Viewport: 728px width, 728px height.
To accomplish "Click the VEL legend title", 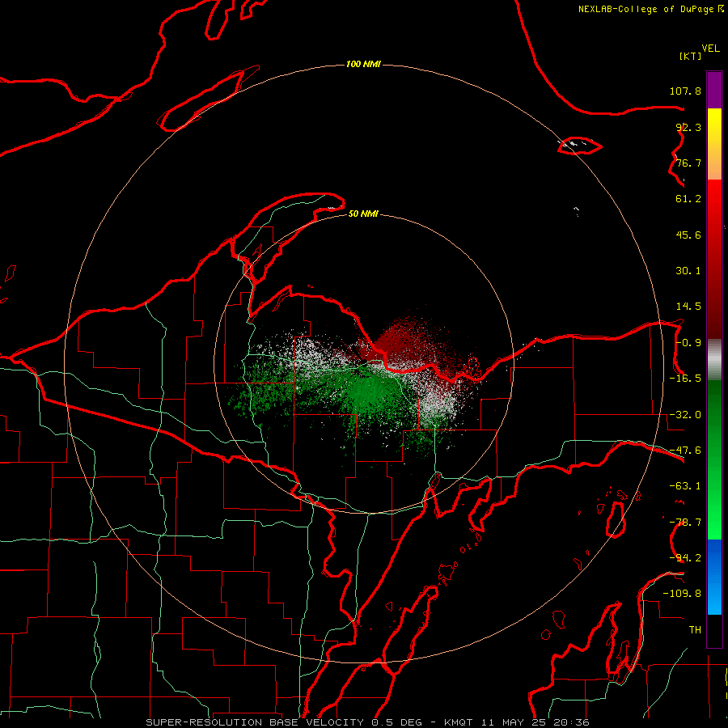I will point(710,49).
